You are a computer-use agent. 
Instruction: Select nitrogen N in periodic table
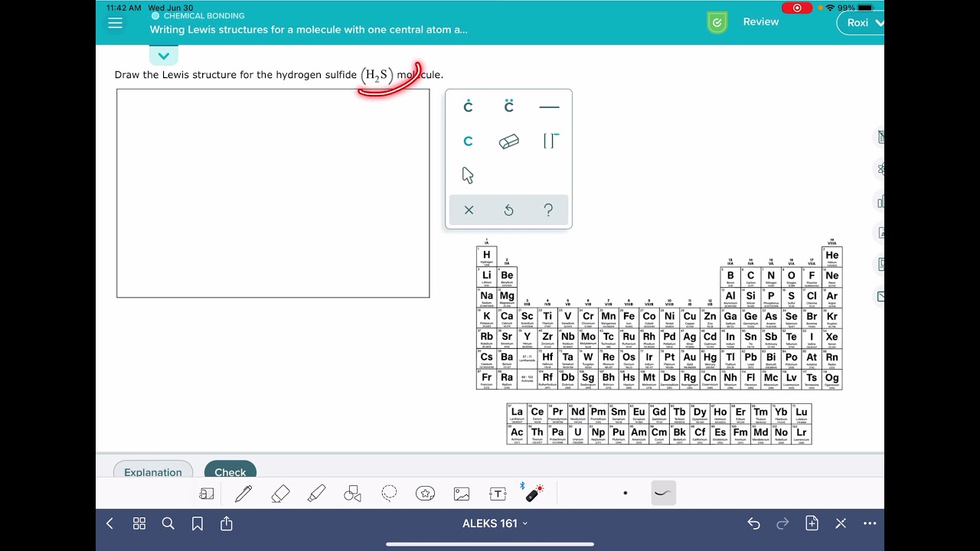click(771, 276)
